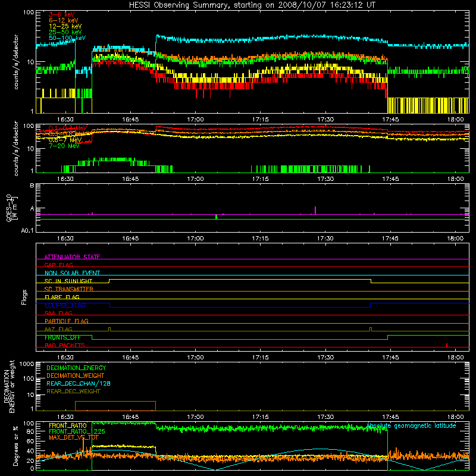Click the FRONT_RATIO_1225 legend label

(77, 431)
